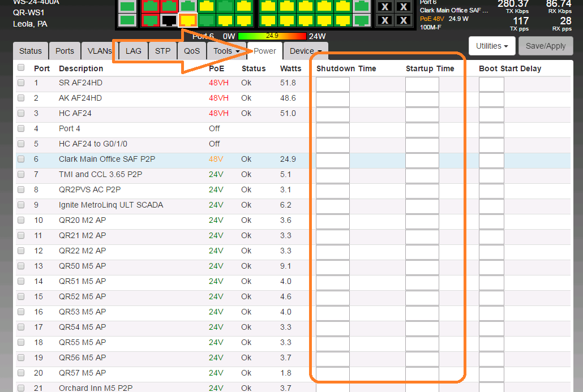The image size is (583, 392).
Task: Open the Ports tab
Action: pos(65,51)
